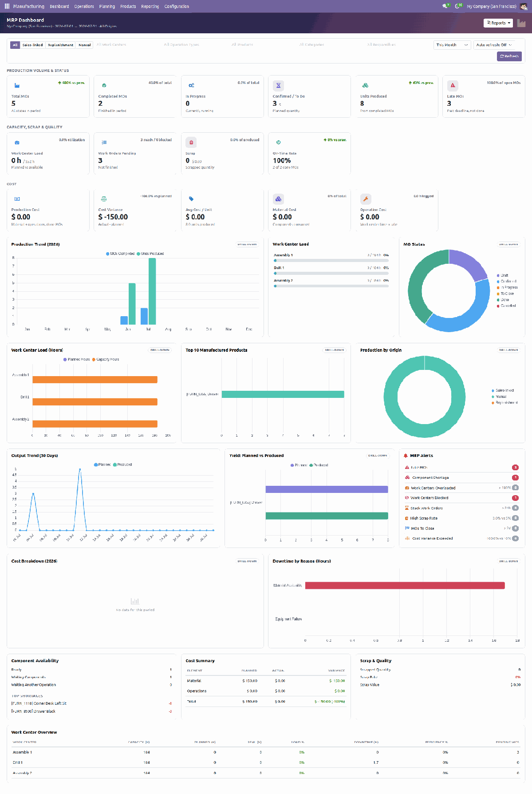The width and height of the screenshot is (532, 794).
Task: Click the Scrap trash icon
Action: pos(191,143)
